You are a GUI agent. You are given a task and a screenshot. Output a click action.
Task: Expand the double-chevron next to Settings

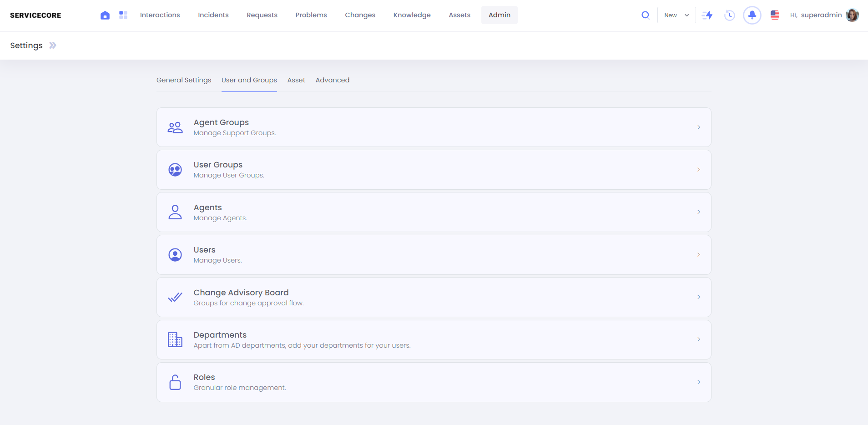coord(53,45)
